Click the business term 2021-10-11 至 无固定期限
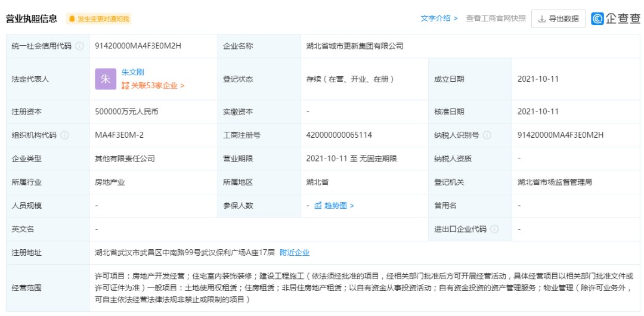The width and height of the screenshot is (644, 316). point(352,159)
